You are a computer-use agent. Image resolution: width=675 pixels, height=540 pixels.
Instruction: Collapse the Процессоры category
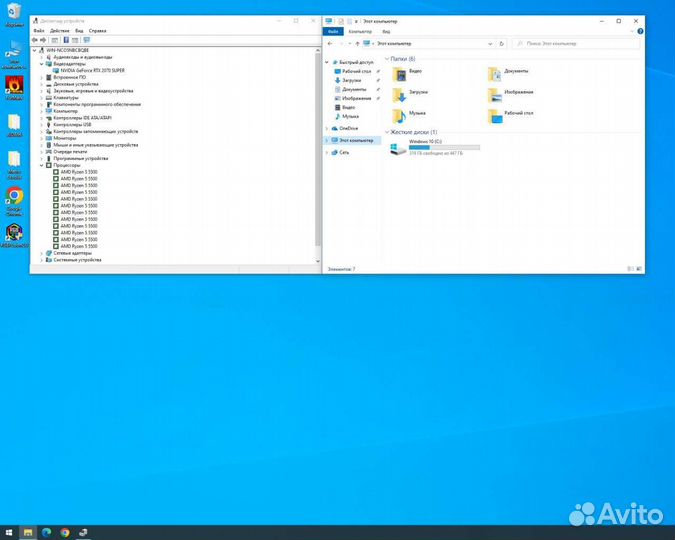[x=42, y=165]
